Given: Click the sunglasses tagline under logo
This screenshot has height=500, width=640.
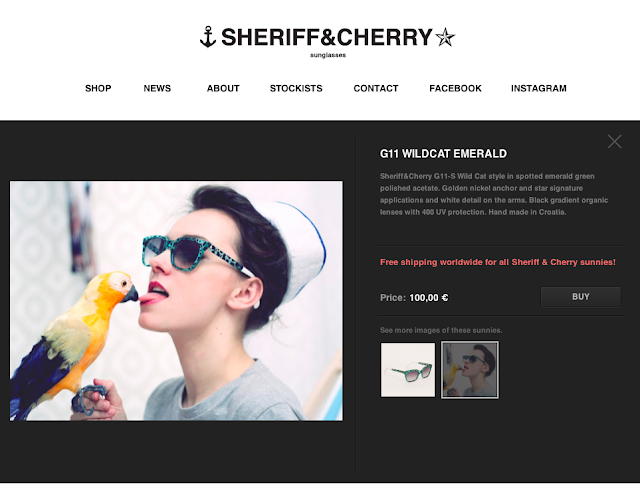Looking at the screenshot, I should [x=328, y=55].
